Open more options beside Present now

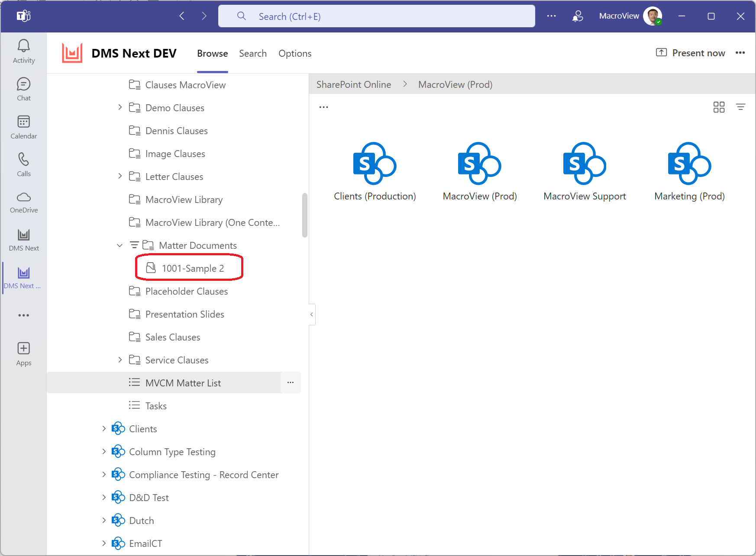click(x=740, y=53)
